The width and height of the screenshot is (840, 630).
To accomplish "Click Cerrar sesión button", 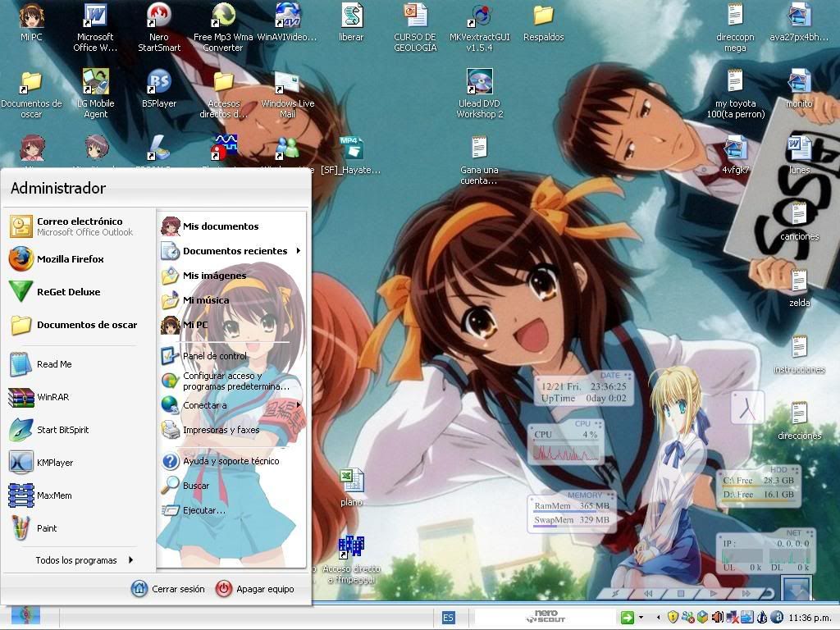I will [167, 589].
